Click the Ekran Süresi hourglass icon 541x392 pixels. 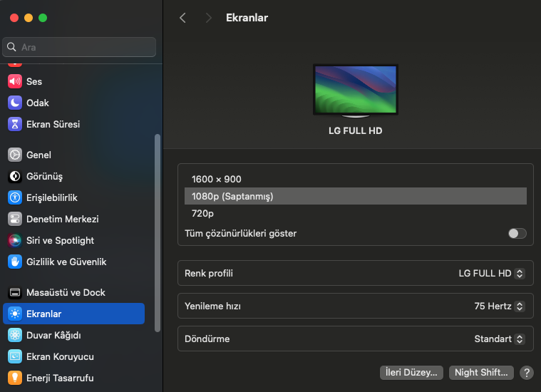(x=15, y=124)
